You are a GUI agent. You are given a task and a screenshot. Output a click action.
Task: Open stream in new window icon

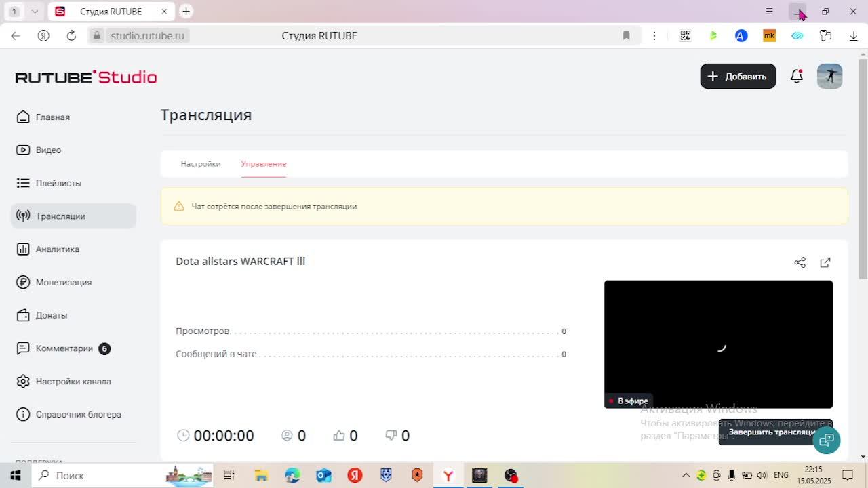(825, 262)
